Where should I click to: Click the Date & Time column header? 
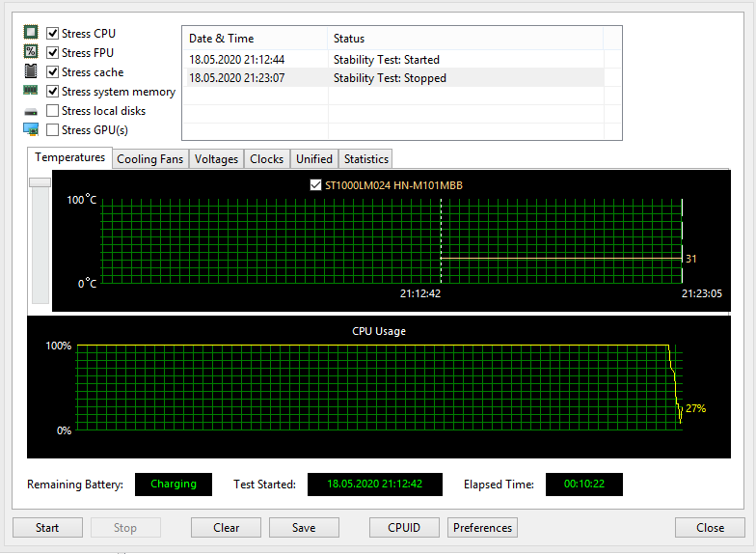pos(255,38)
